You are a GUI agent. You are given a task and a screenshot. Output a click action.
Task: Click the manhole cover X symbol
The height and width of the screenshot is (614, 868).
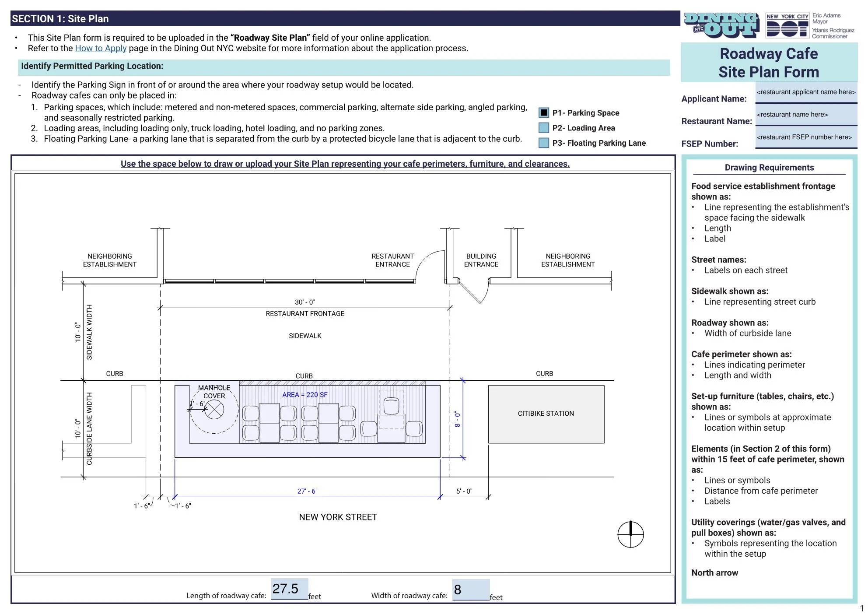[214, 410]
